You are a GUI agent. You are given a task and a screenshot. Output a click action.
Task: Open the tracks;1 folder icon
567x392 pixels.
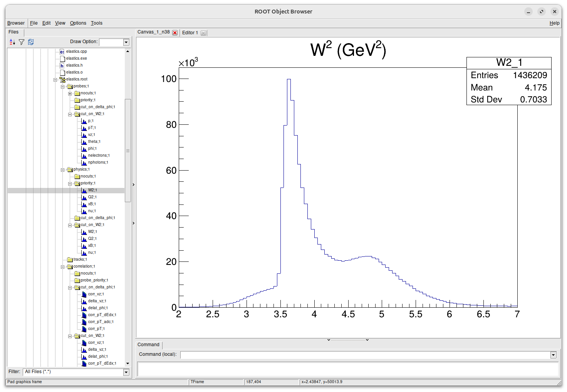coord(70,260)
